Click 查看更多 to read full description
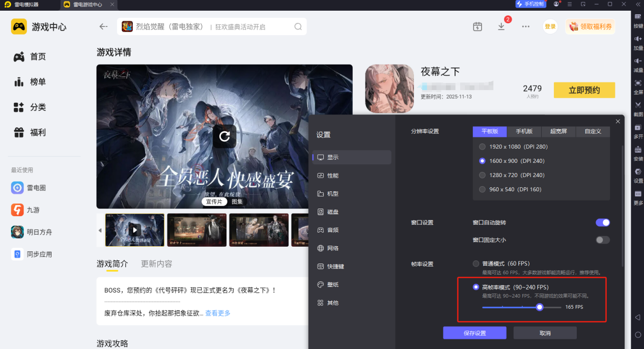Image resolution: width=644 pixels, height=349 pixels. (217, 313)
